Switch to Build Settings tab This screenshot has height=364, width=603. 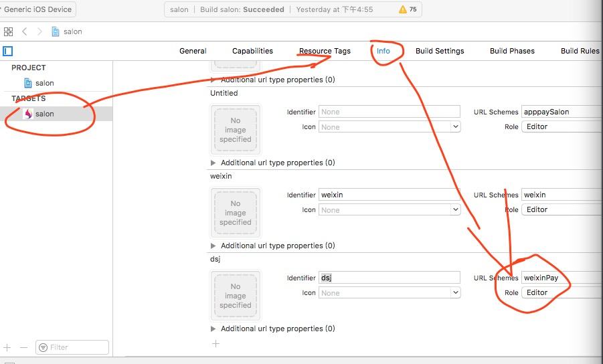click(x=440, y=51)
